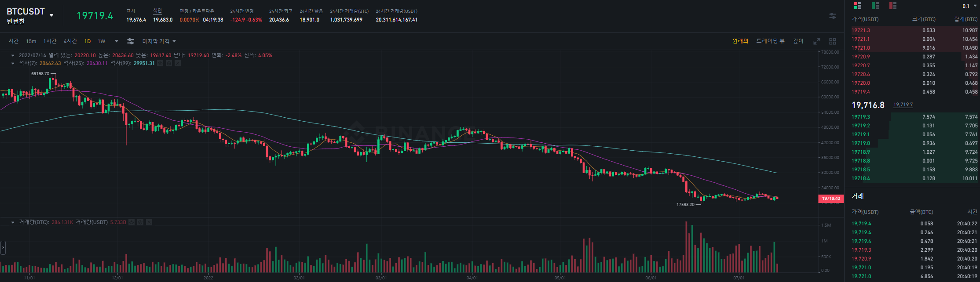
Task: Open the 마지막 가격 price type dropdown
Action: click(x=159, y=41)
